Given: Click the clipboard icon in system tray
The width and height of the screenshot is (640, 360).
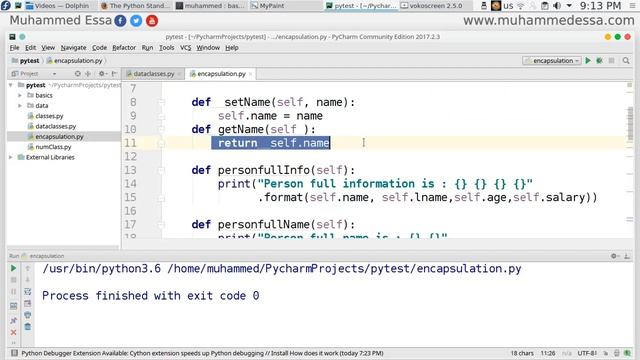Looking at the screenshot, I should coord(544,6).
